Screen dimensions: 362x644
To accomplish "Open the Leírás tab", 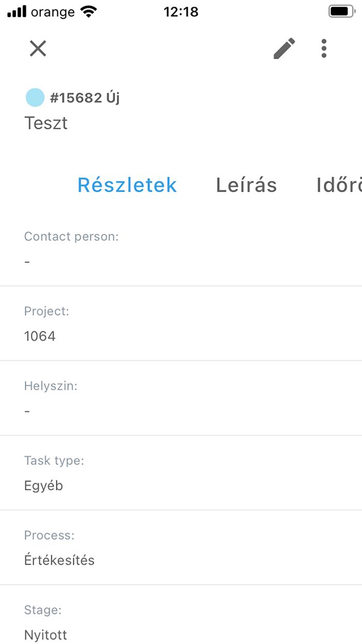I will [246, 185].
